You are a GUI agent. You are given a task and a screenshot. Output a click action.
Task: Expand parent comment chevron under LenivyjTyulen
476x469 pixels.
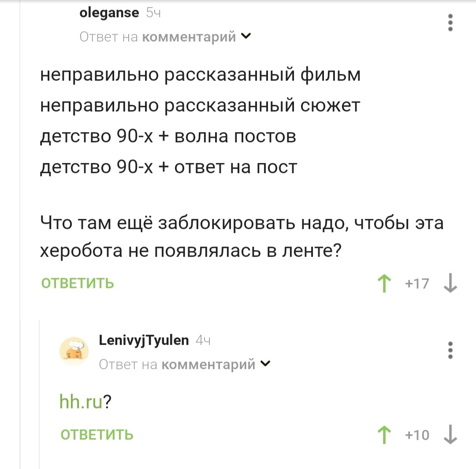point(265,363)
